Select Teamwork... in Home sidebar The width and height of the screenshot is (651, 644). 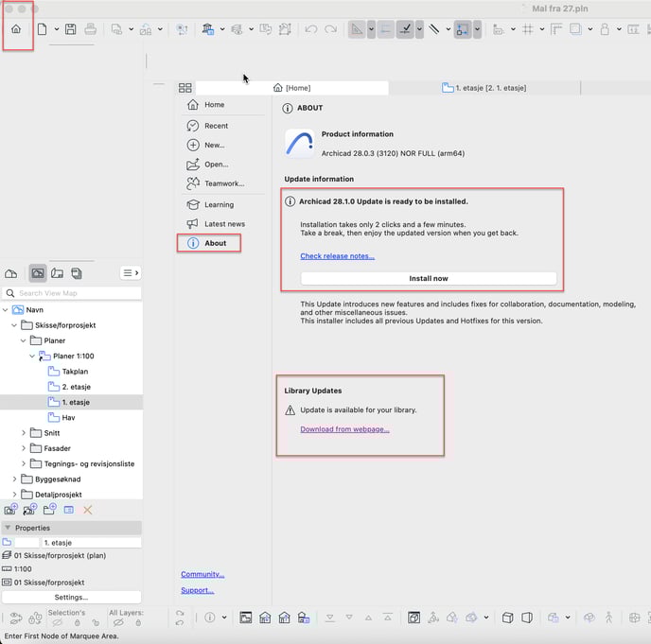[x=216, y=183]
